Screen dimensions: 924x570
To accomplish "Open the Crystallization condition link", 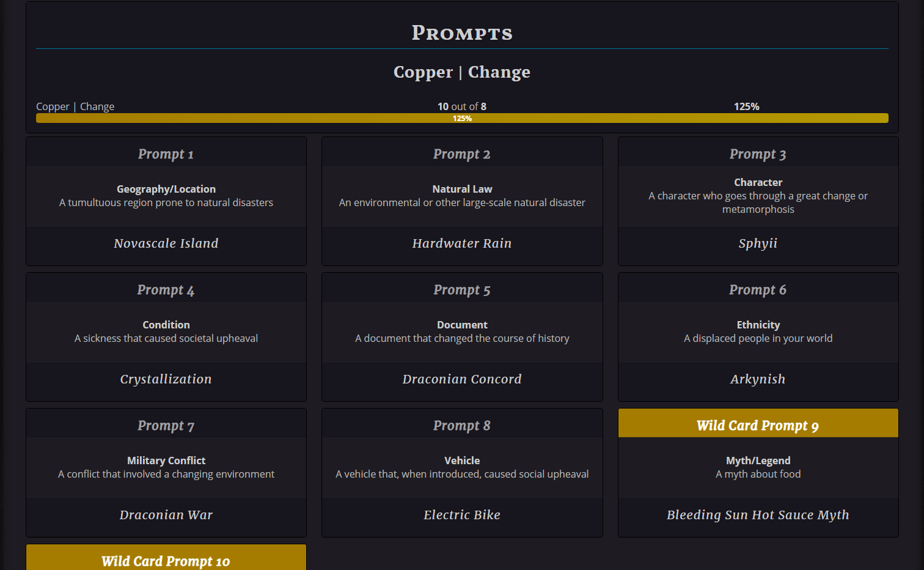I will click(x=166, y=379).
